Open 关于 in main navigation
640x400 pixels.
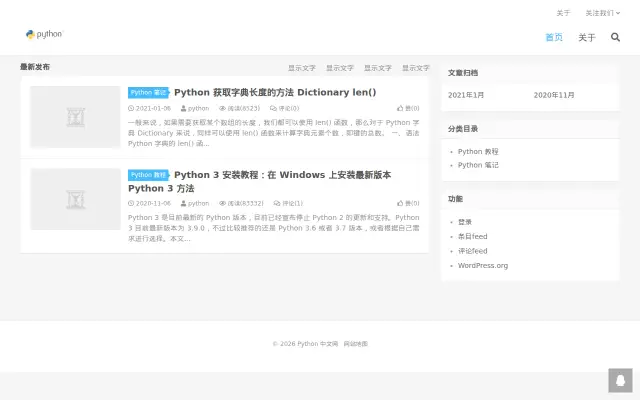tap(587, 38)
